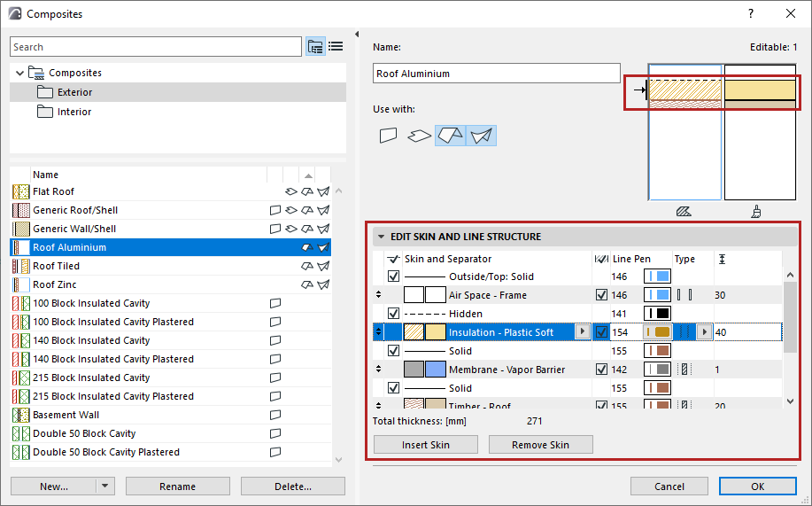The width and height of the screenshot is (812, 506).
Task: Click the Insert Skin button
Action: (x=426, y=445)
